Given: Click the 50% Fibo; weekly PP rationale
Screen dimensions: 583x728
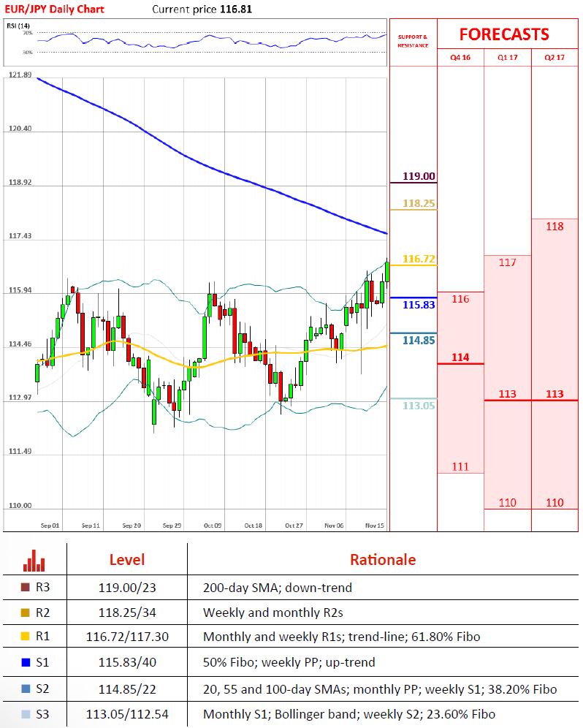Looking at the screenshot, I should (289, 662).
